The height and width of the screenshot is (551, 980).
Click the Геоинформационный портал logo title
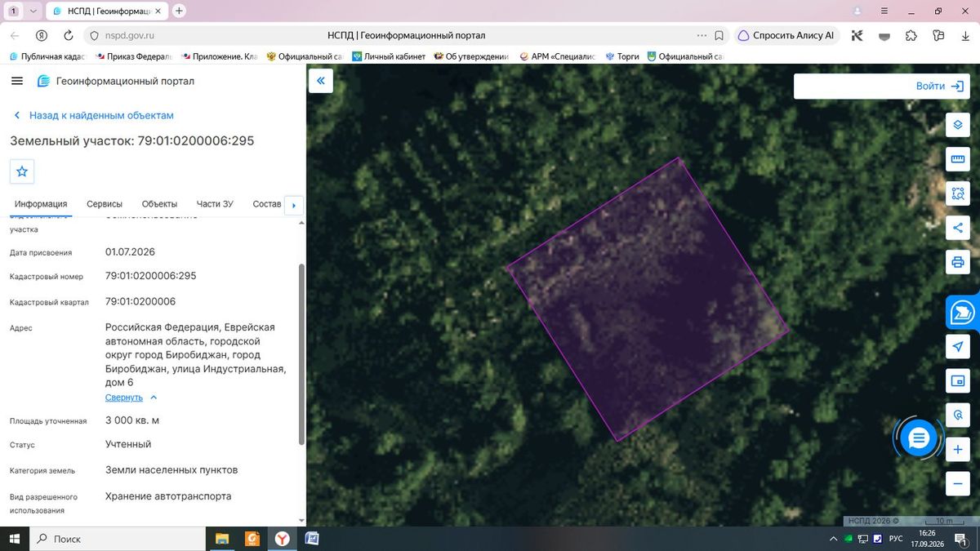point(116,81)
